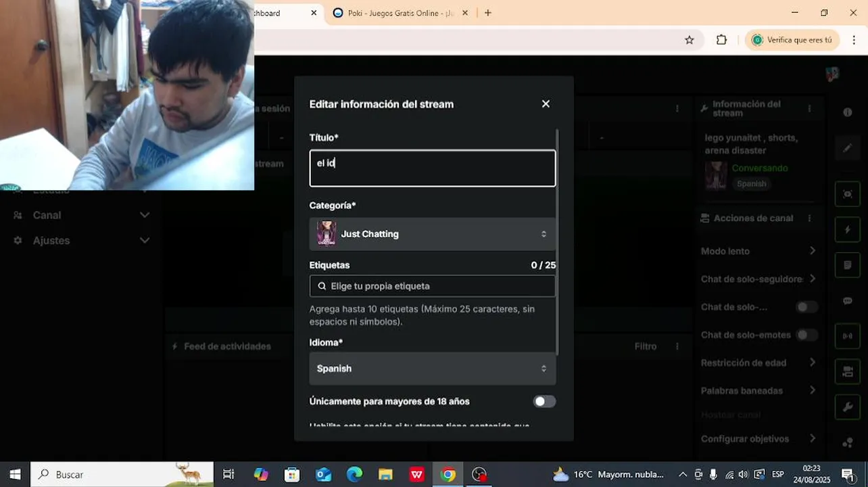868x487 pixels.
Task: Open the Windows Start menu
Action: (15, 475)
